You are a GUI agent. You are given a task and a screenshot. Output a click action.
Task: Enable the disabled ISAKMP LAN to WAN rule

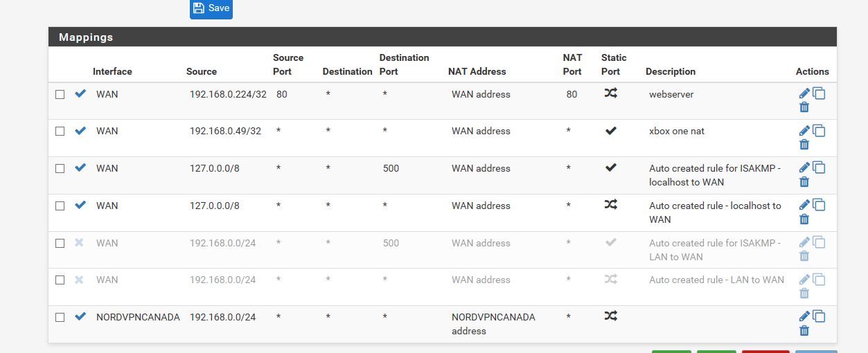tap(79, 242)
